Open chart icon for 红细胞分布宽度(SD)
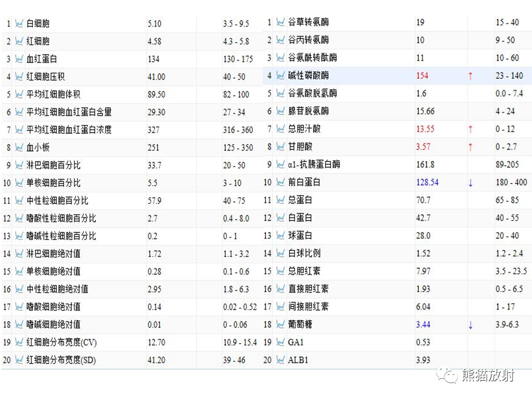 [19, 360]
